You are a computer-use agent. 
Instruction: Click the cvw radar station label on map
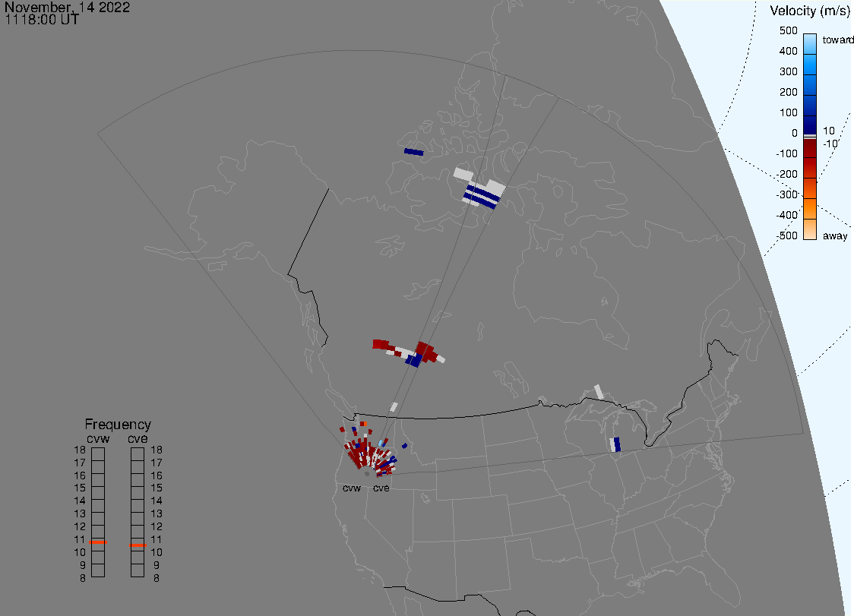[x=352, y=488]
